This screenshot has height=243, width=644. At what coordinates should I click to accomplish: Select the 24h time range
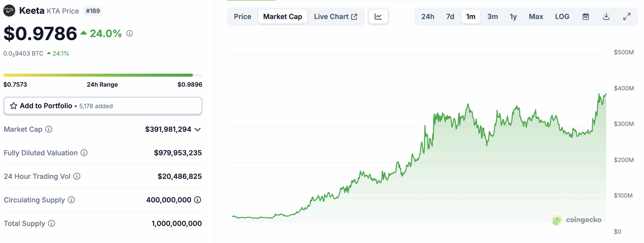coord(428,17)
